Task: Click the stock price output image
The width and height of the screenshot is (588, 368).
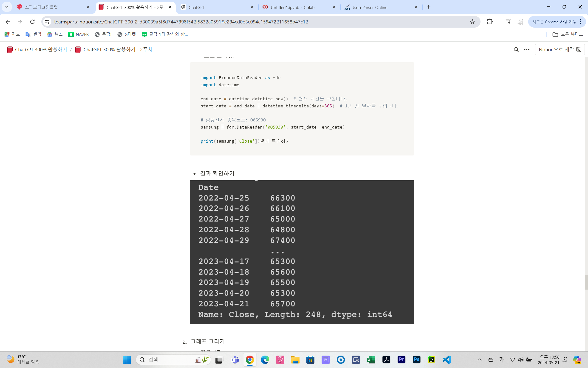Action: pyautogui.click(x=302, y=252)
